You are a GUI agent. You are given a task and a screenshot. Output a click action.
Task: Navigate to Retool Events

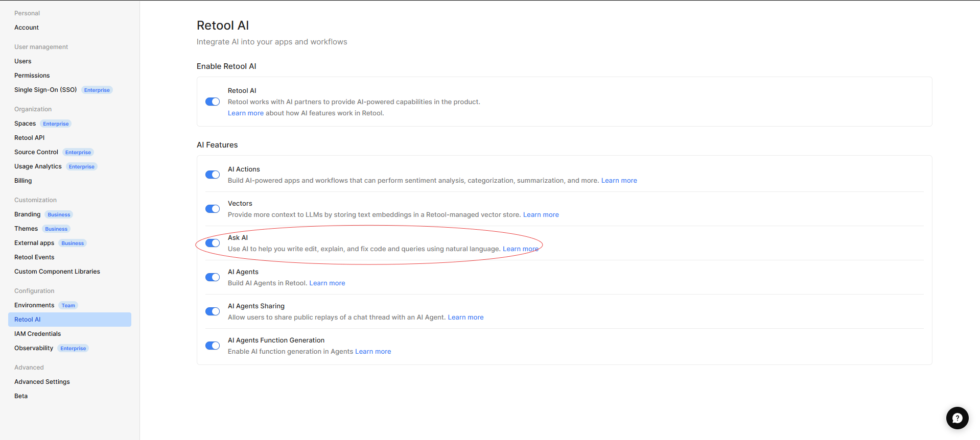[34, 257]
